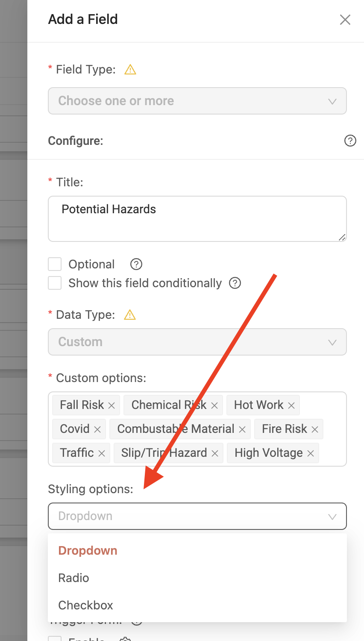The width and height of the screenshot is (364, 641).
Task: Expand the Data Type Custom dropdown
Action: click(x=197, y=342)
